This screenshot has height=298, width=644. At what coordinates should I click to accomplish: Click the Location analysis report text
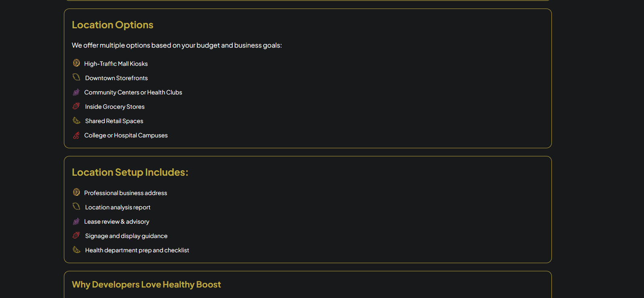[x=118, y=208]
